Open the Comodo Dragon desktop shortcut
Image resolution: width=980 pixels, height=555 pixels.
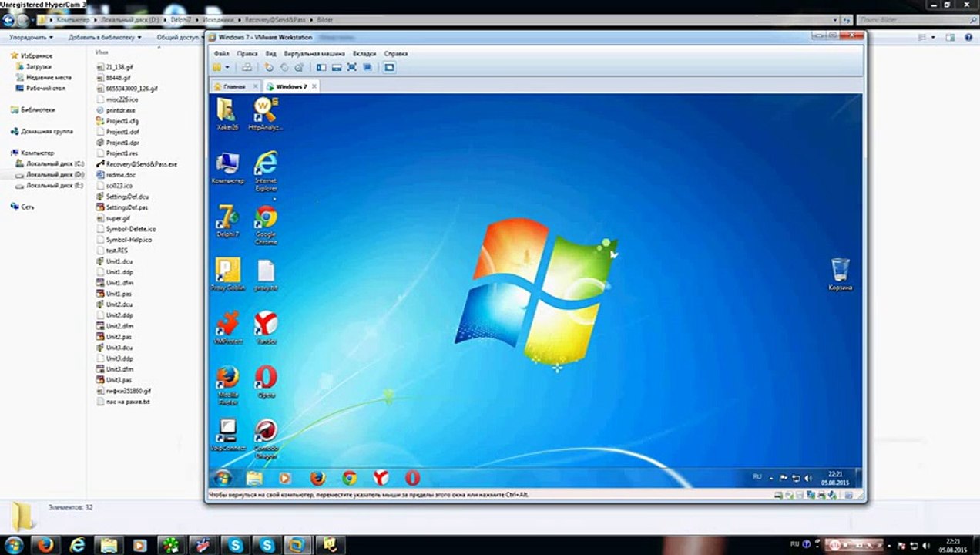point(266,439)
